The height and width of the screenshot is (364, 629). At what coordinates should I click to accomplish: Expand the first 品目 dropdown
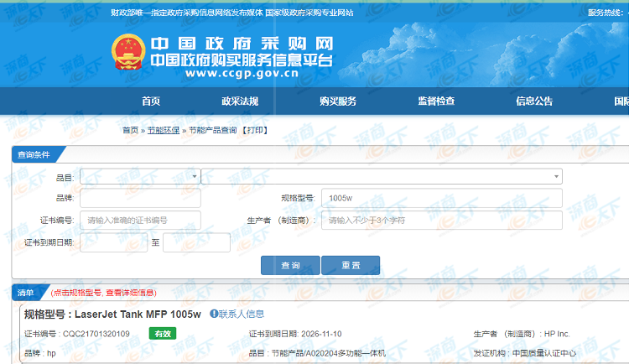(x=140, y=177)
